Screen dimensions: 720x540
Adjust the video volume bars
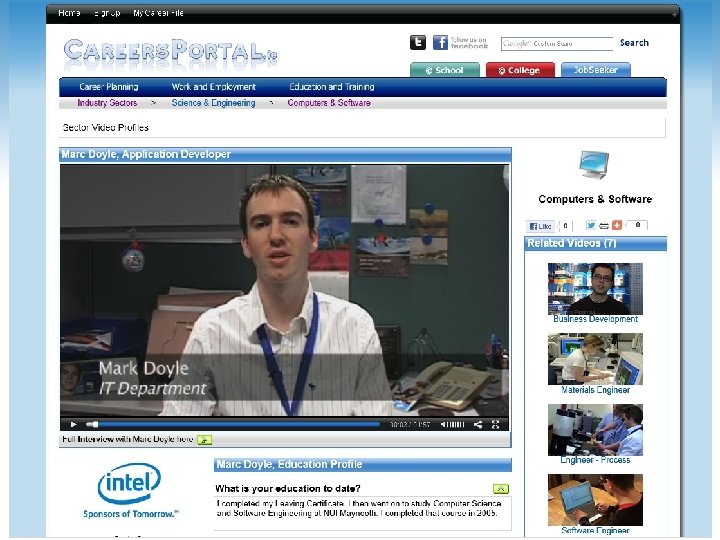[x=457, y=425]
